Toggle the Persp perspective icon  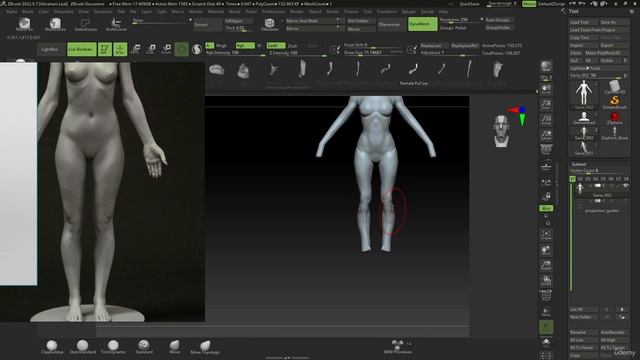546,150
